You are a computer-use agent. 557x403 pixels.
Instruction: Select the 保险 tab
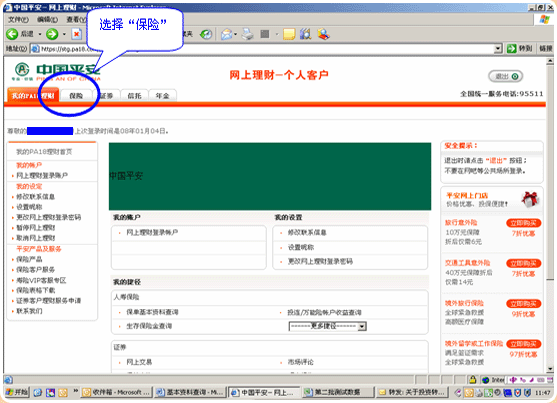click(76, 96)
